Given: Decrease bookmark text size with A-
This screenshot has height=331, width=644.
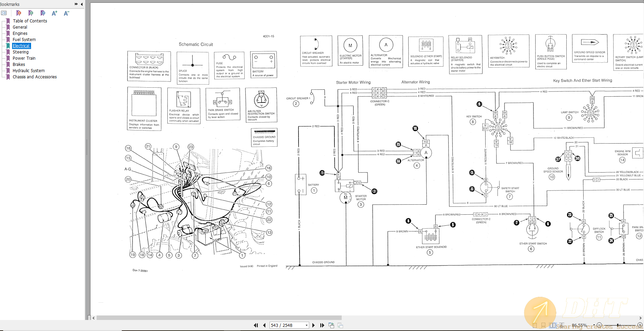Looking at the screenshot, I should pos(66,13).
